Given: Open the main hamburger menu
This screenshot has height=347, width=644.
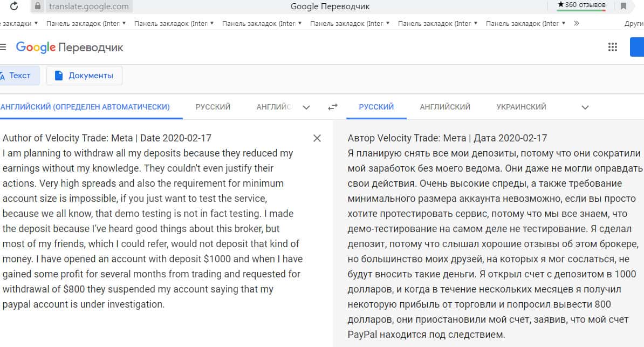Looking at the screenshot, I should coord(3,47).
